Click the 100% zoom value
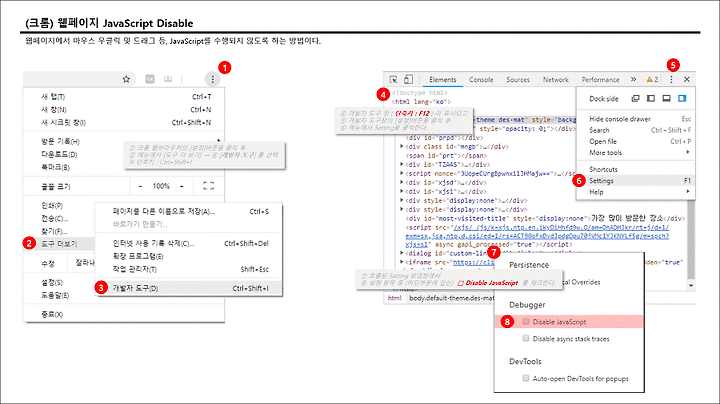 click(161, 186)
